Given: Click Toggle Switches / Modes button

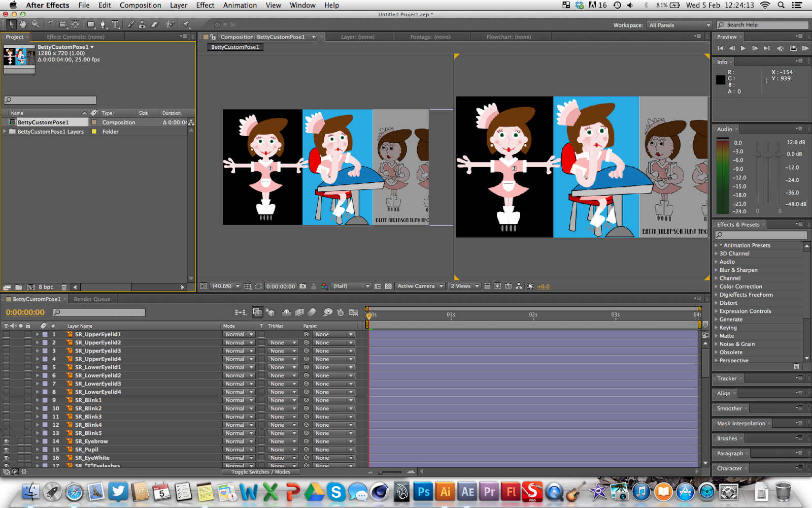Looking at the screenshot, I should (x=261, y=472).
